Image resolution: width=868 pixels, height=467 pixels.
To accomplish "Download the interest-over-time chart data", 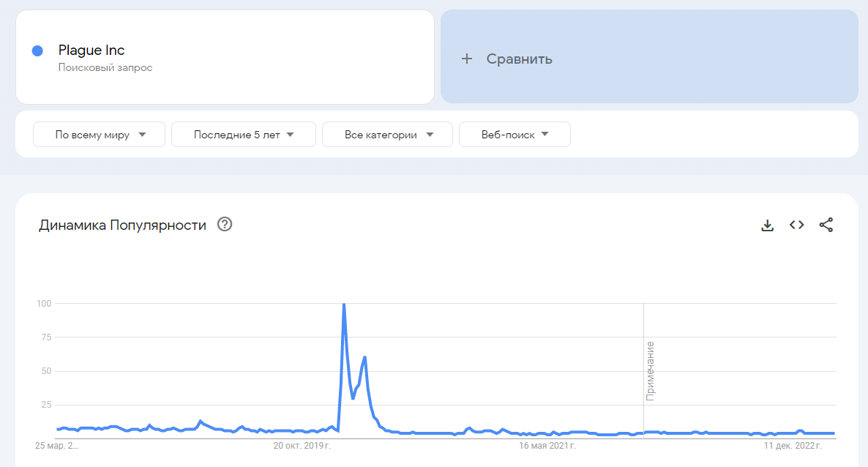I will (x=768, y=225).
